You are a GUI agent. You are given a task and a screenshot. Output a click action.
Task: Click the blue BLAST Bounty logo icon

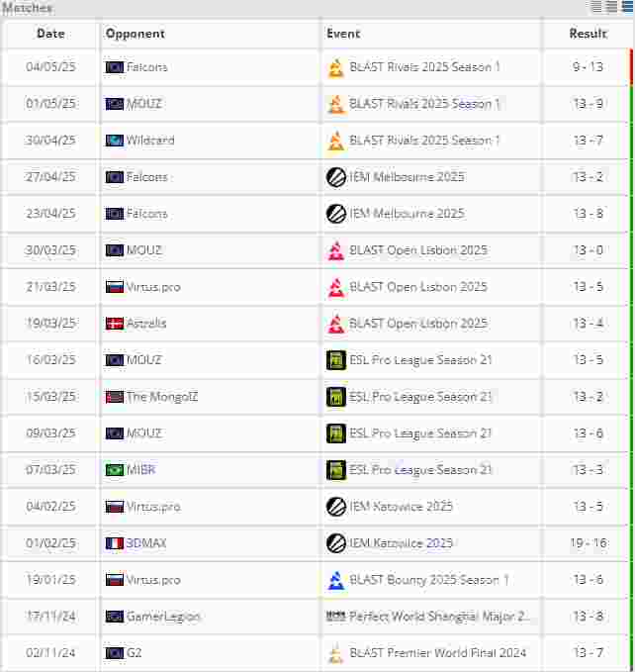tap(336, 580)
